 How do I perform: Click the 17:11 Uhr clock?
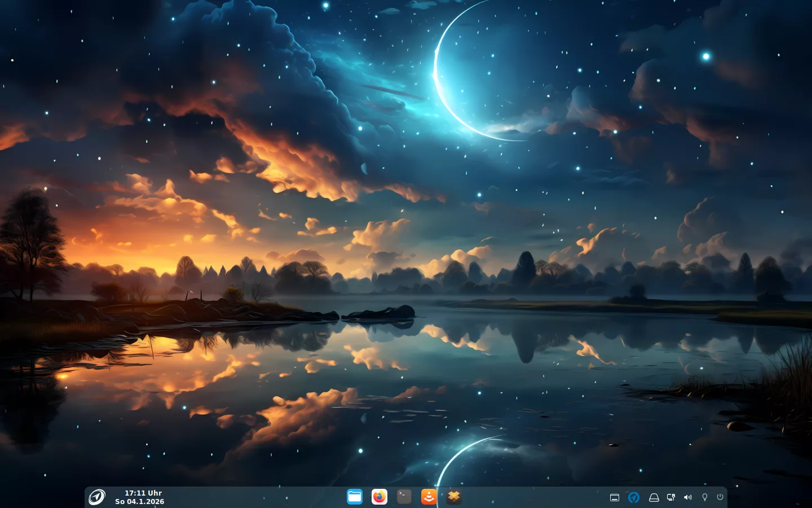tap(143, 493)
